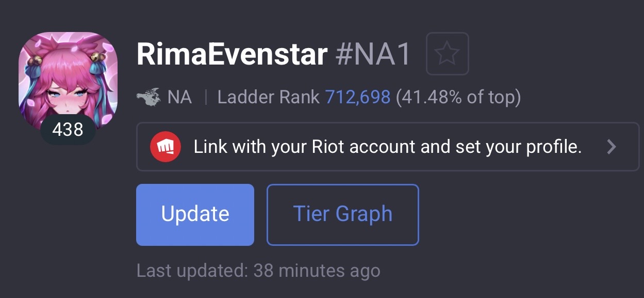Click the level 438 badge
Image resolution: width=644 pixels, height=298 pixels.
pos(68,130)
